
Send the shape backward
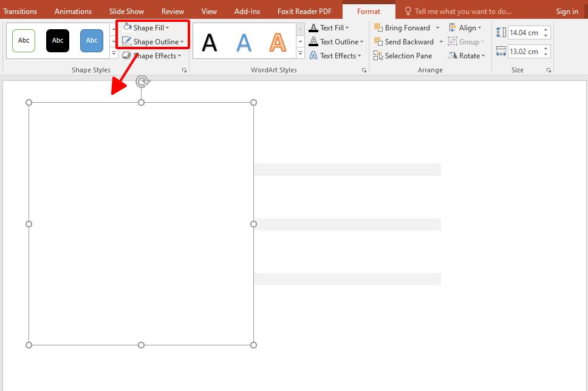(x=406, y=41)
